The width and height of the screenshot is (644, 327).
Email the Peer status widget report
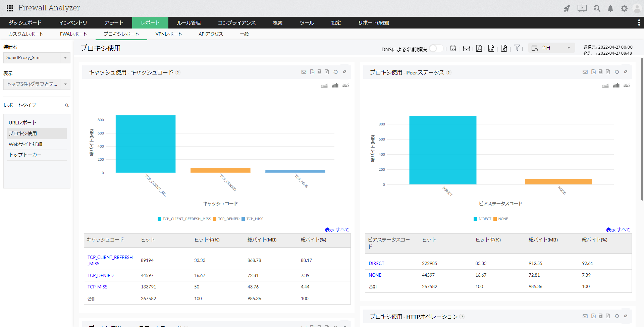[585, 72]
